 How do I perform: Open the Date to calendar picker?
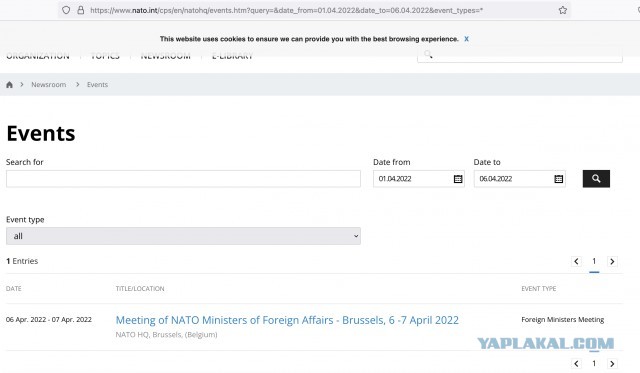tap(558, 179)
